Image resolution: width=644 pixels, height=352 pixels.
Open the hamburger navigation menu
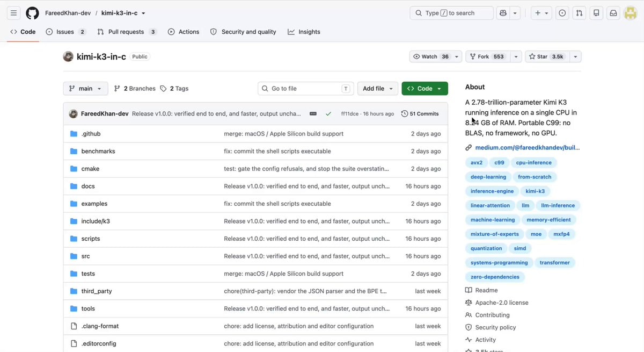(x=14, y=13)
